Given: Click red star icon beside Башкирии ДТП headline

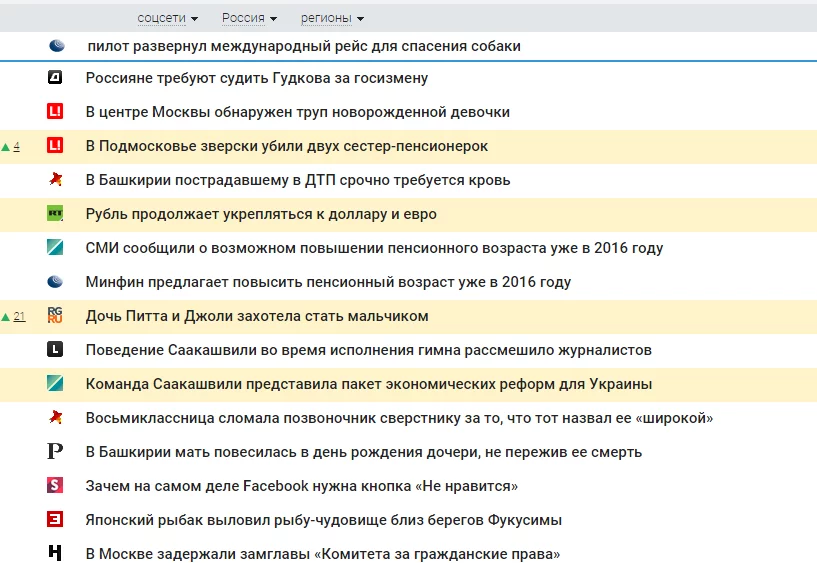Looking at the screenshot, I should (56, 180).
